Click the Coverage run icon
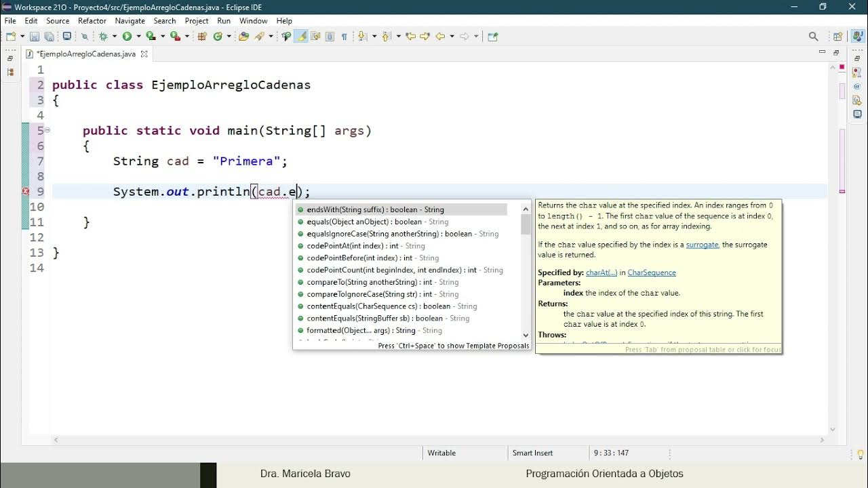 click(x=151, y=37)
